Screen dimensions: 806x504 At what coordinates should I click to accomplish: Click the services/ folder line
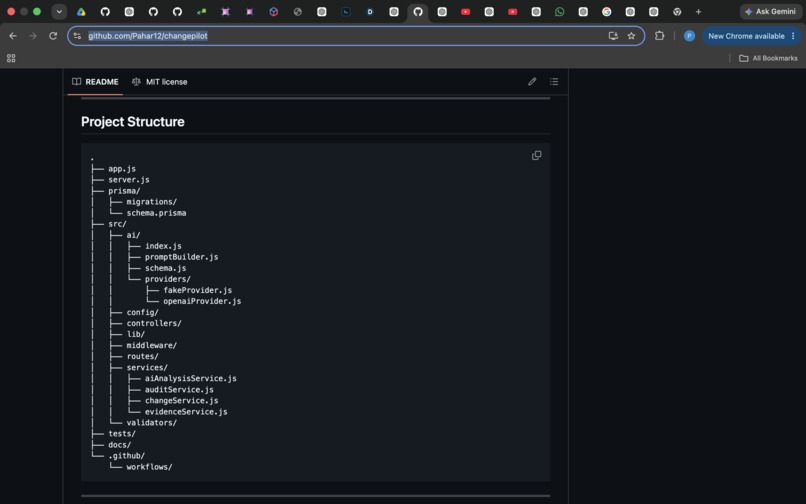147,368
